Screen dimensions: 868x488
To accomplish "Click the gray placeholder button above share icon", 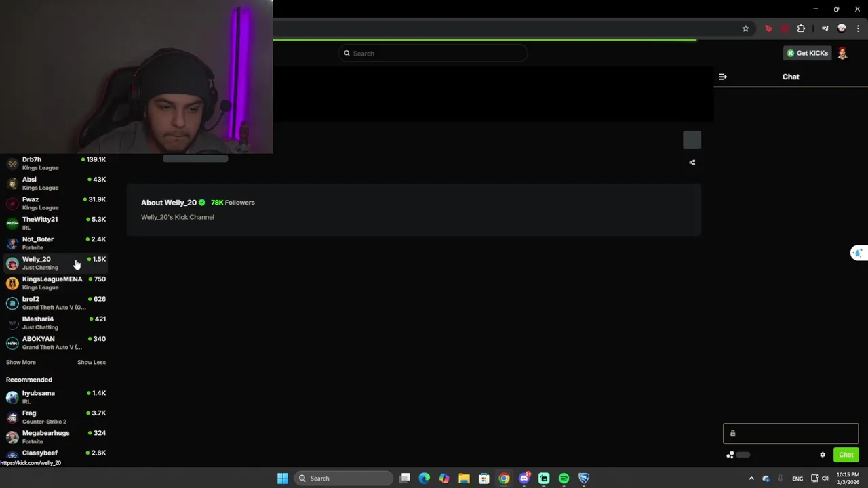I will (x=692, y=140).
